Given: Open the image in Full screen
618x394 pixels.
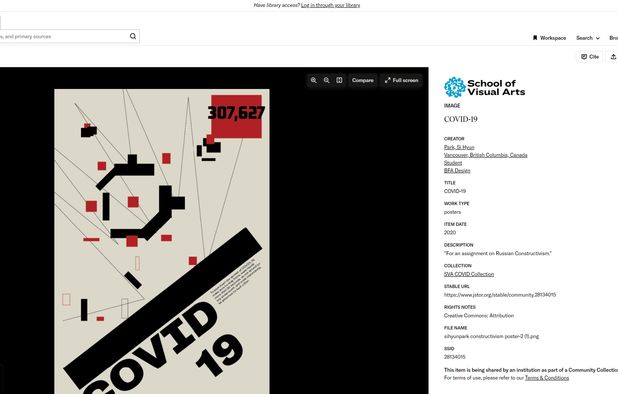Looking at the screenshot, I should 401,80.
